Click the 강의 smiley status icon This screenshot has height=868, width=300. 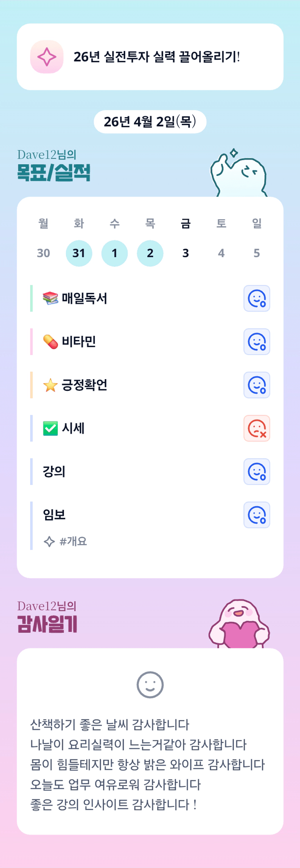click(x=256, y=472)
